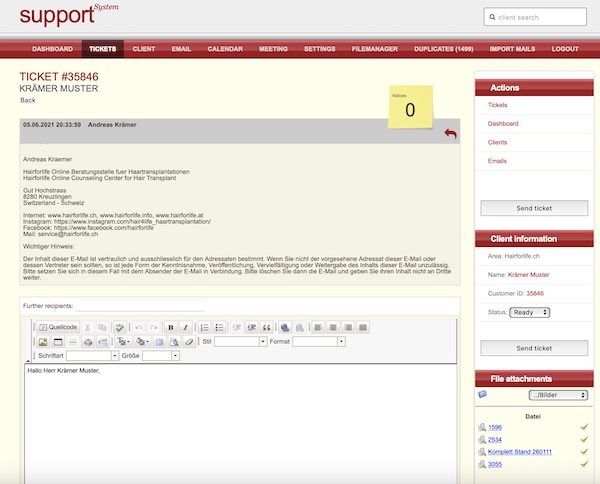
Task: Insert a numbered list
Action: tap(204, 327)
